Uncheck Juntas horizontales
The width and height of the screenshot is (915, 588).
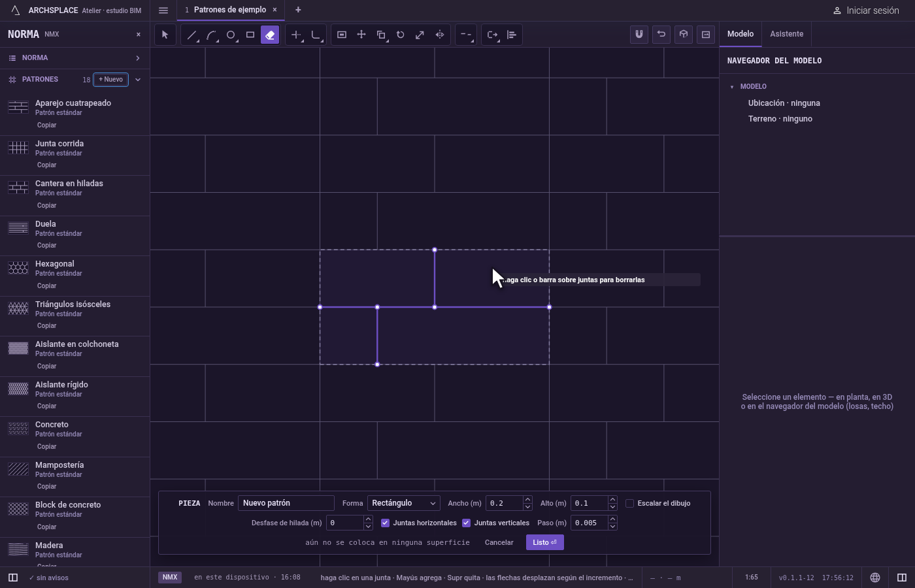point(385,523)
